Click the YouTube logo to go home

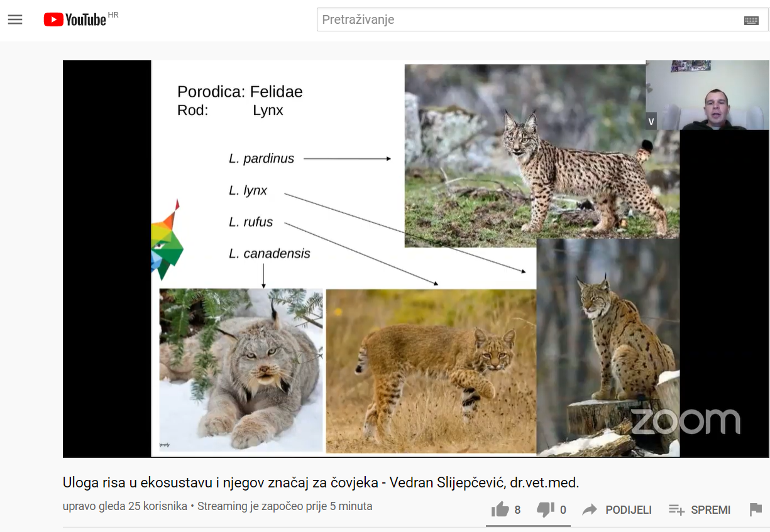coord(75,19)
